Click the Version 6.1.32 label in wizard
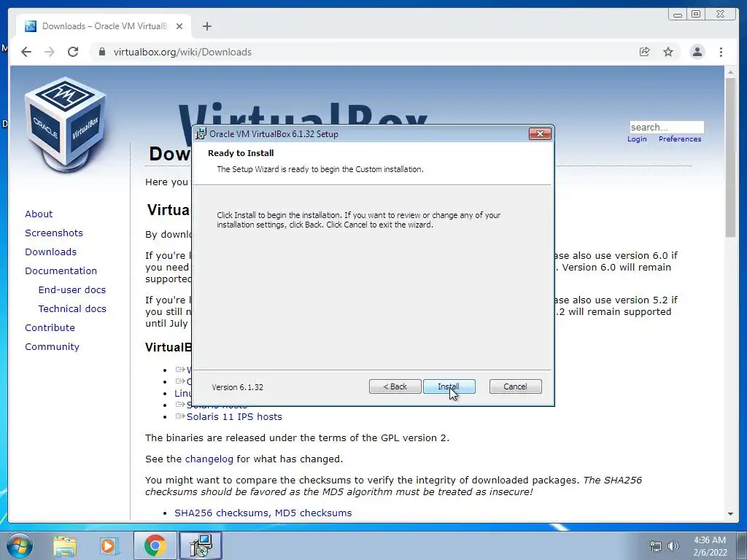 (x=237, y=387)
